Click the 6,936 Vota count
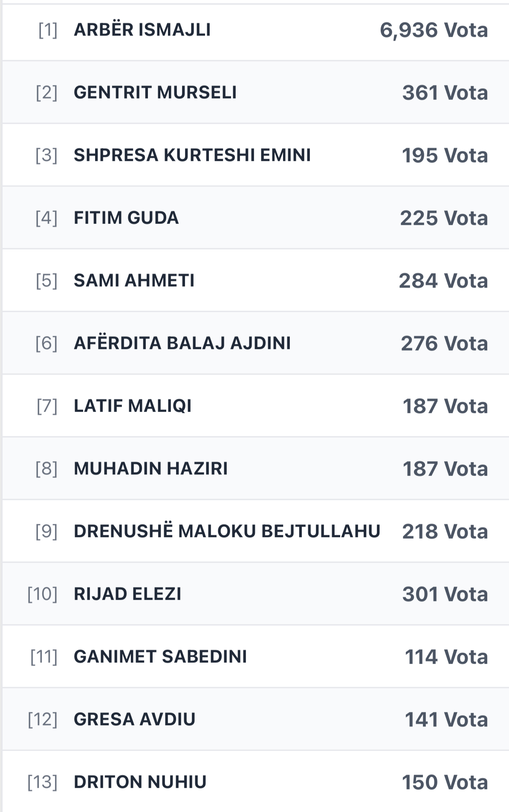This screenshot has height=812, width=509. click(434, 30)
